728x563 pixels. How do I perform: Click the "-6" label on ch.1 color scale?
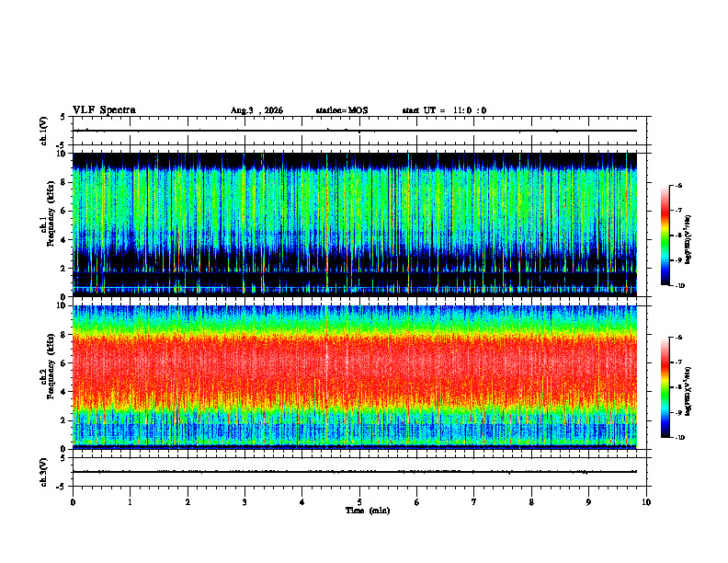point(678,185)
